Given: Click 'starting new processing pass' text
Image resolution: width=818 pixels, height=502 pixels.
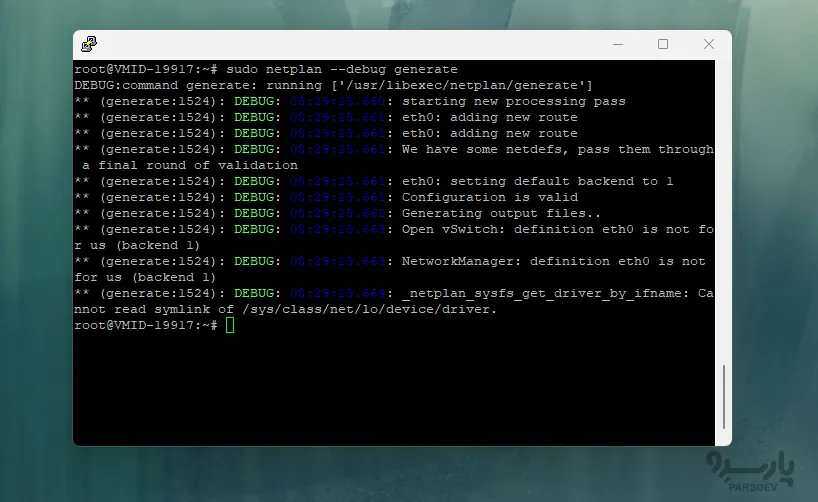Looking at the screenshot, I should click(513, 101).
